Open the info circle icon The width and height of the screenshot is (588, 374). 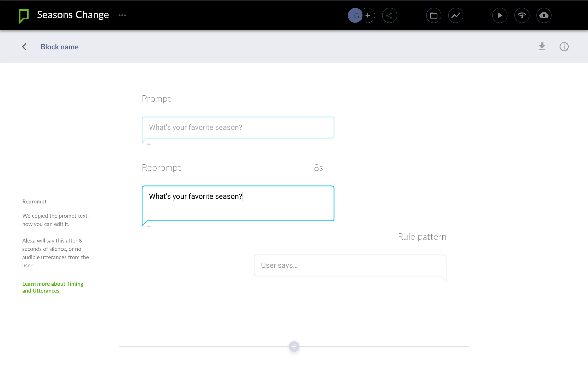tap(564, 47)
